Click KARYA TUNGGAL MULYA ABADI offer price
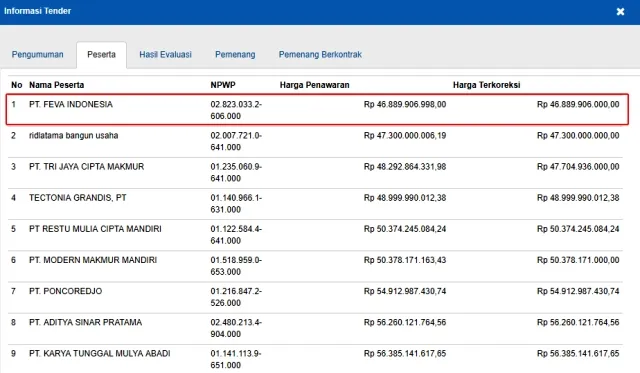640x373 pixels. pyautogui.click(x=405, y=353)
